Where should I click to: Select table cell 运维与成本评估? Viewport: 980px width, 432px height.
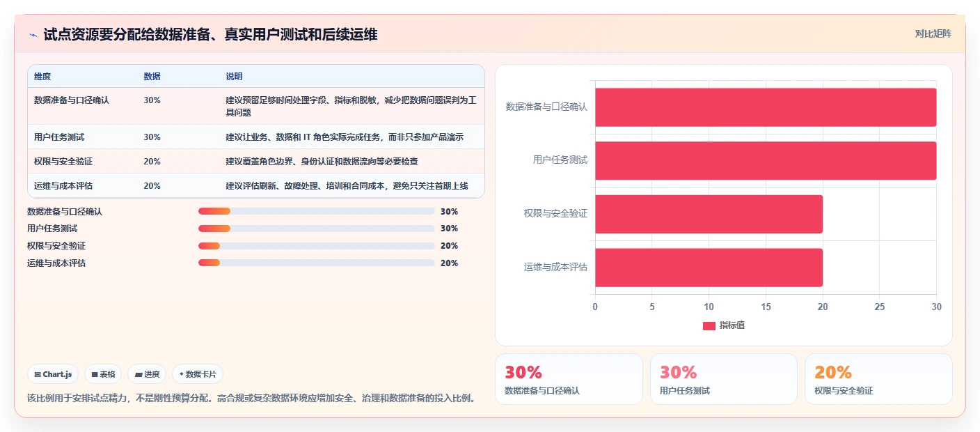point(63,186)
